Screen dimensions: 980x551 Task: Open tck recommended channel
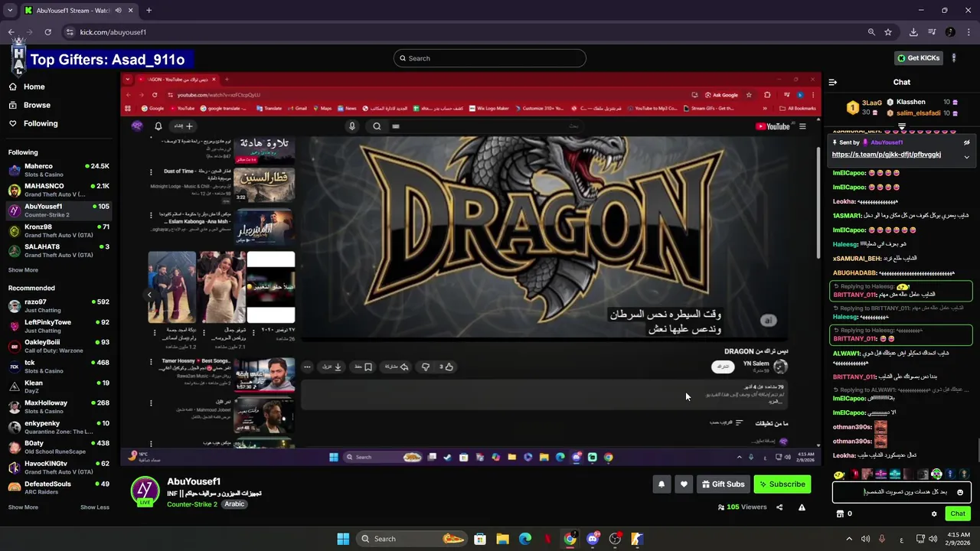[x=59, y=367]
